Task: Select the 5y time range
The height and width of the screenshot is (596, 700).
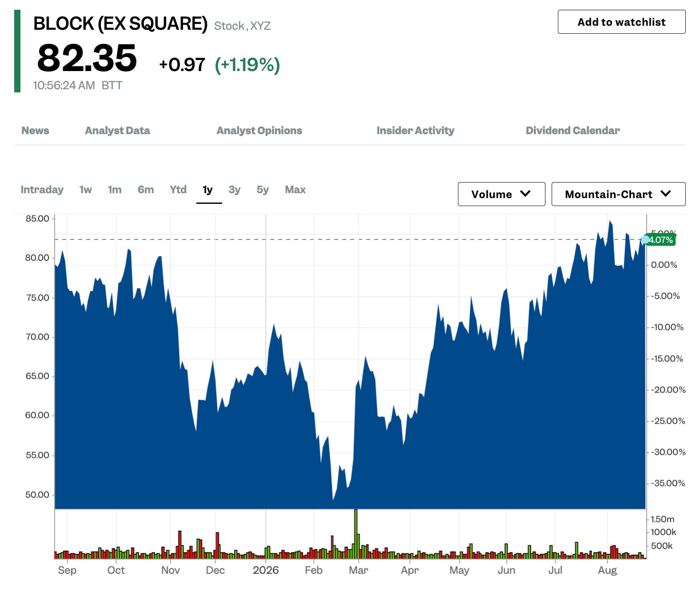Action: [x=262, y=190]
